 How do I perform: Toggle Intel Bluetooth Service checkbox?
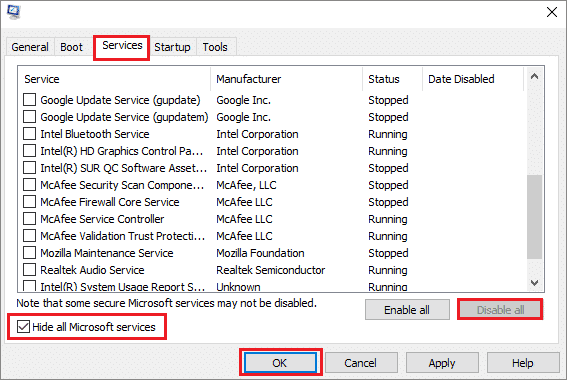29,133
